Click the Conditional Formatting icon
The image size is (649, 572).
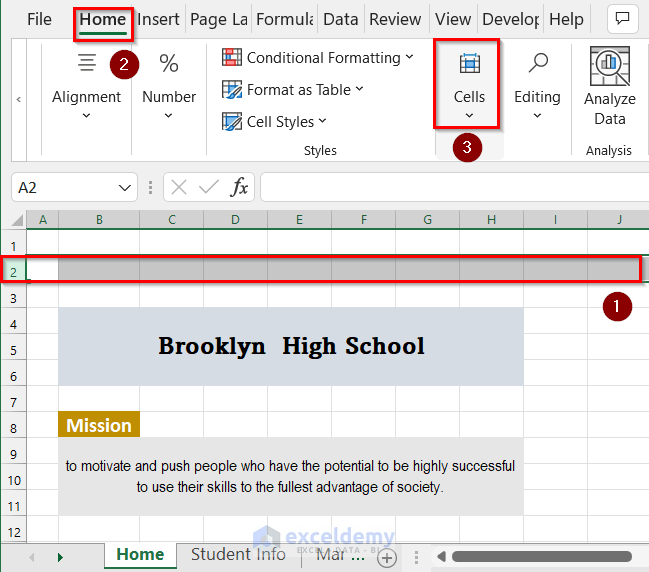point(232,57)
